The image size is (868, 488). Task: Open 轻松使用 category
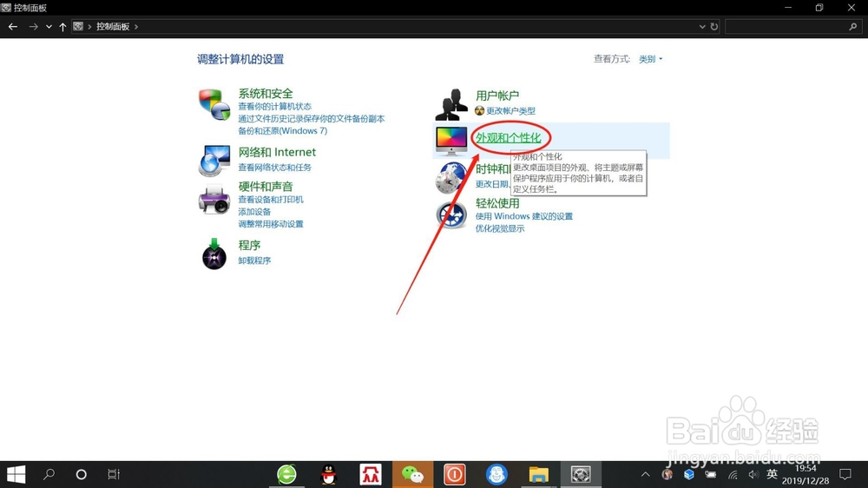[x=497, y=203]
